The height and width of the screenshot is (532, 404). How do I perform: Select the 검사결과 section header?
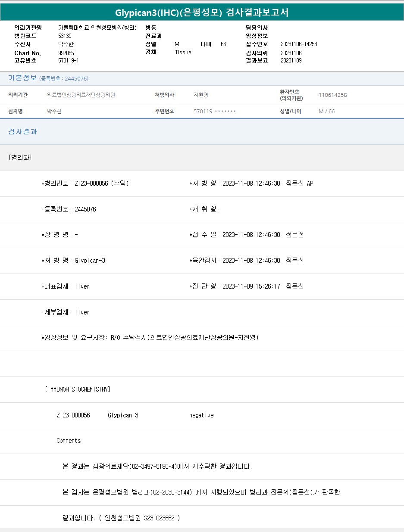click(x=22, y=132)
